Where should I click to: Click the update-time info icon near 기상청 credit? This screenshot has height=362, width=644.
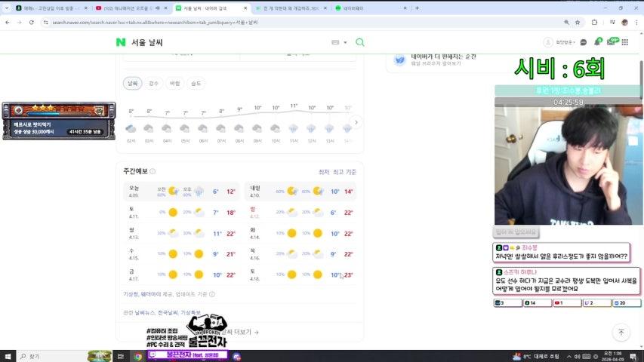[212, 294]
